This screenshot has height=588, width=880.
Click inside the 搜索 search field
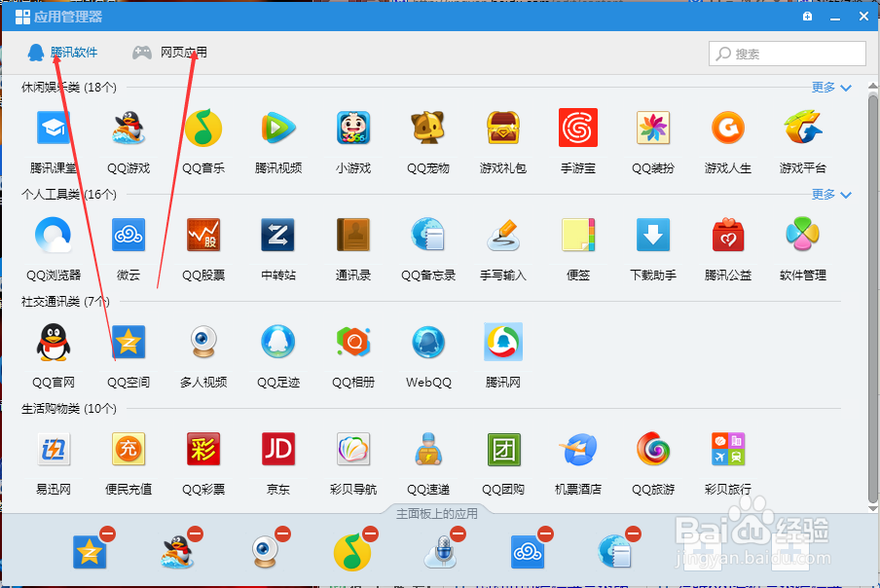coord(787,54)
